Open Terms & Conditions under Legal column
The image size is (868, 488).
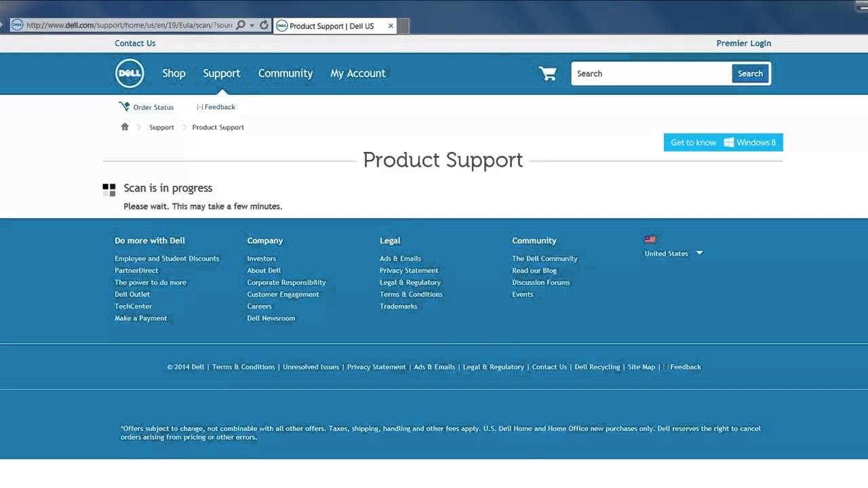(x=411, y=294)
